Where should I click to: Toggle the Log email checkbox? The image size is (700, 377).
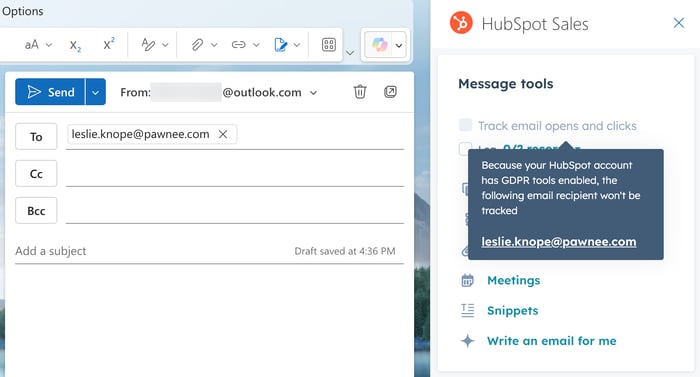465,148
